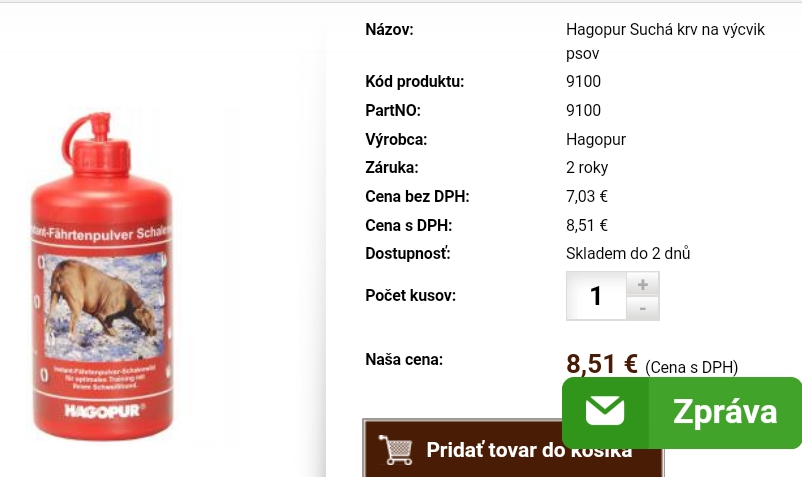
Task: Click the HAGOPUR logo on the bottle
Action: pyautogui.click(x=104, y=411)
